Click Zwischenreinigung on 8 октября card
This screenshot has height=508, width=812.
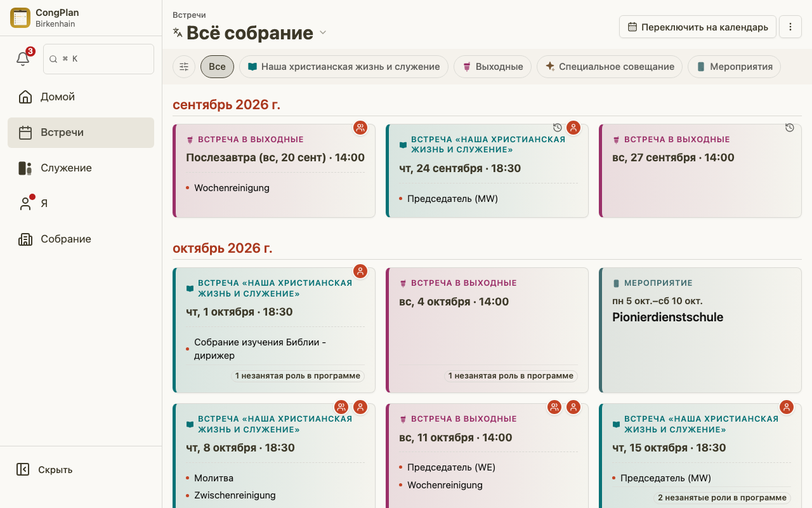[x=235, y=495]
